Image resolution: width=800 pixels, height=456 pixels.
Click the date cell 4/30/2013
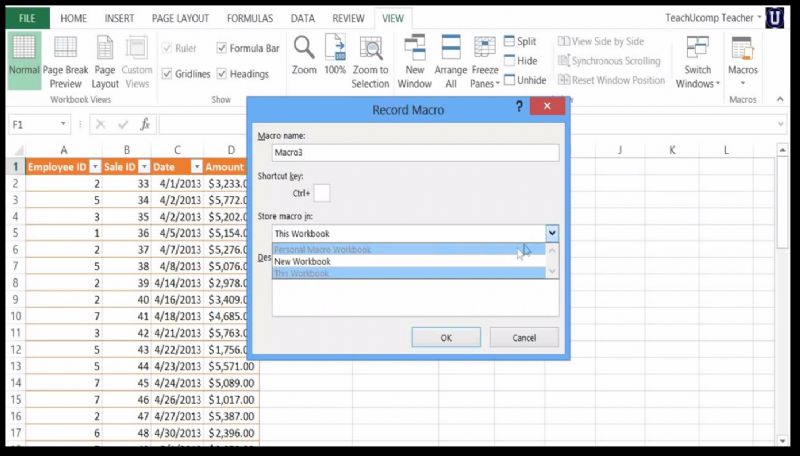(x=178, y=433)
